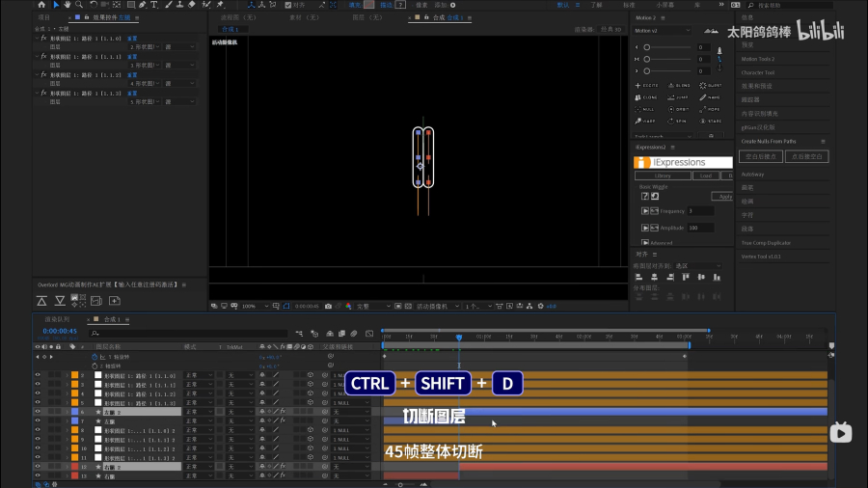Viewport: 868px width, 488px height.
Task: Click the Motion 2 STARE tool
Action: (711, 121)
